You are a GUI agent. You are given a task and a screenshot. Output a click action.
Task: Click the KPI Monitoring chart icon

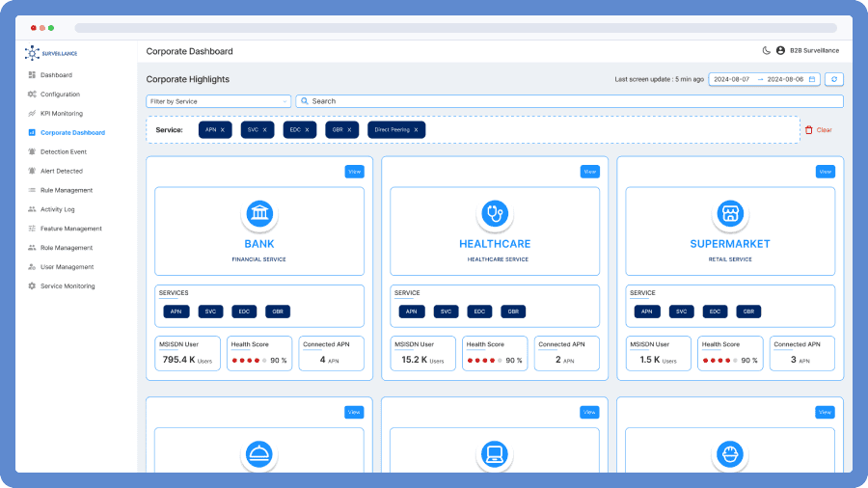pos(32,114)
